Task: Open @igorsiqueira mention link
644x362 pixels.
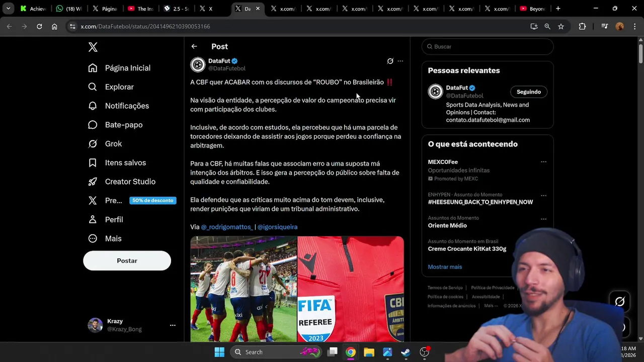Action: (x=277, y=227)
